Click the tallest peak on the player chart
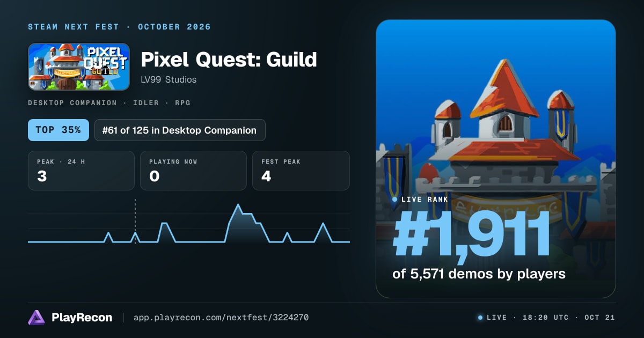The height and width of the screenshot is (338, 644). (238, 205)
